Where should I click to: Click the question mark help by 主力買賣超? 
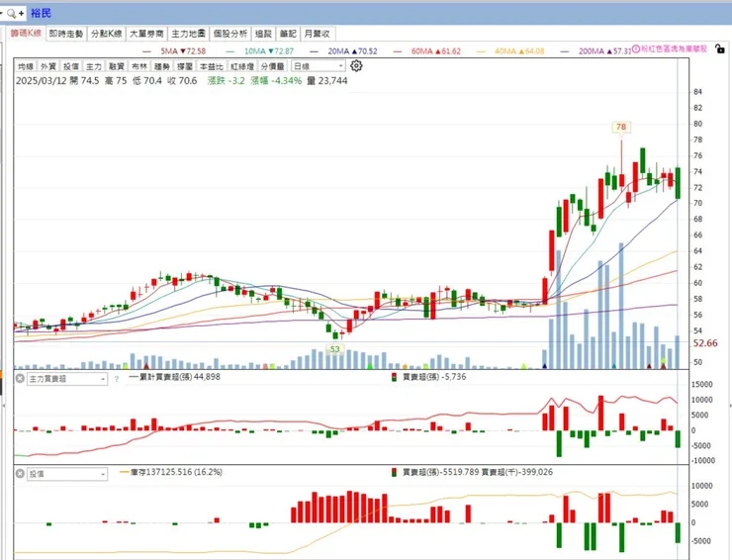click(117, 379)
